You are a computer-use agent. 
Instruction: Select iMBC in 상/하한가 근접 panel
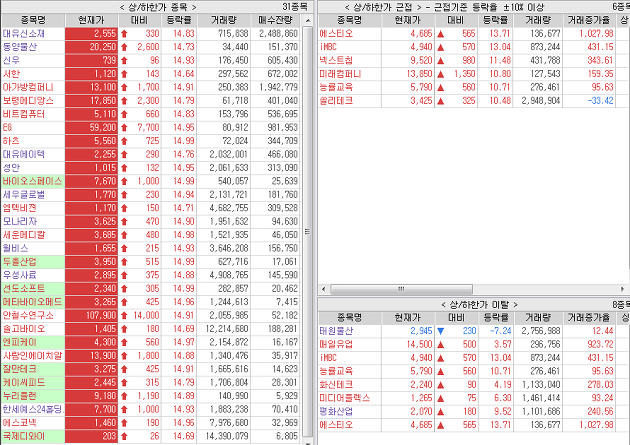(x=328, y=47)
